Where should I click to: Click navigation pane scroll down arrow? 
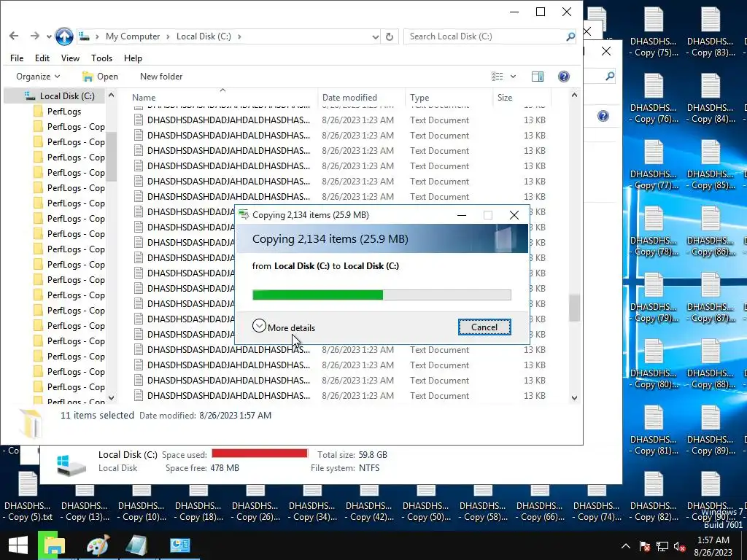(111, 397)
